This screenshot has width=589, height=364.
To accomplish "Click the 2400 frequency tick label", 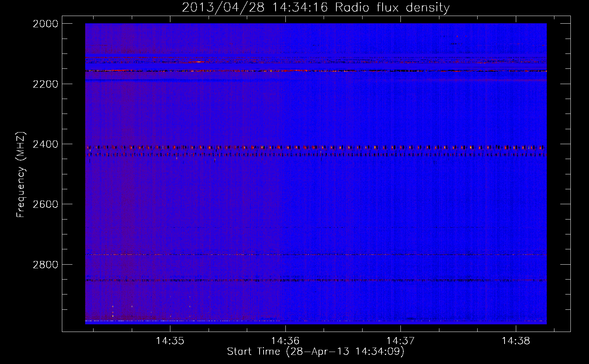I will pos(46,144).
